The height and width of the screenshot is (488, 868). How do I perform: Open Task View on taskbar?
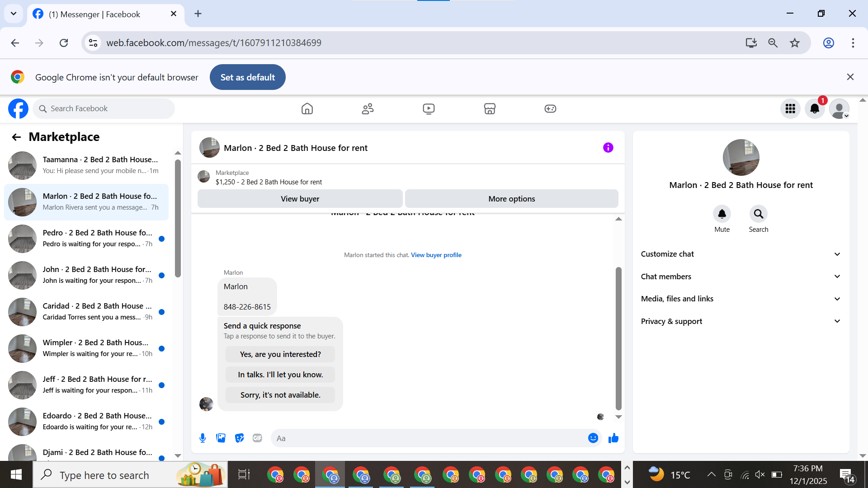(244, 474)
